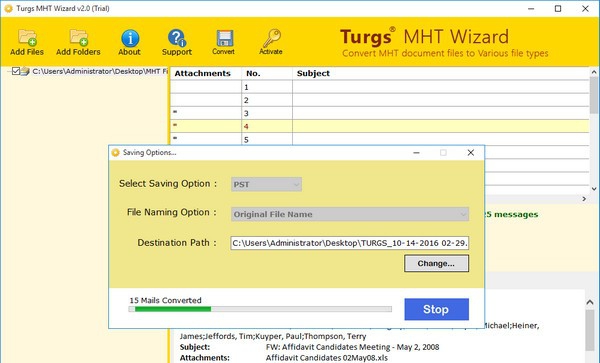Viewport: 600px width, 363px height.
Task: Stop the mail conversion
Action: pos(436,309)
